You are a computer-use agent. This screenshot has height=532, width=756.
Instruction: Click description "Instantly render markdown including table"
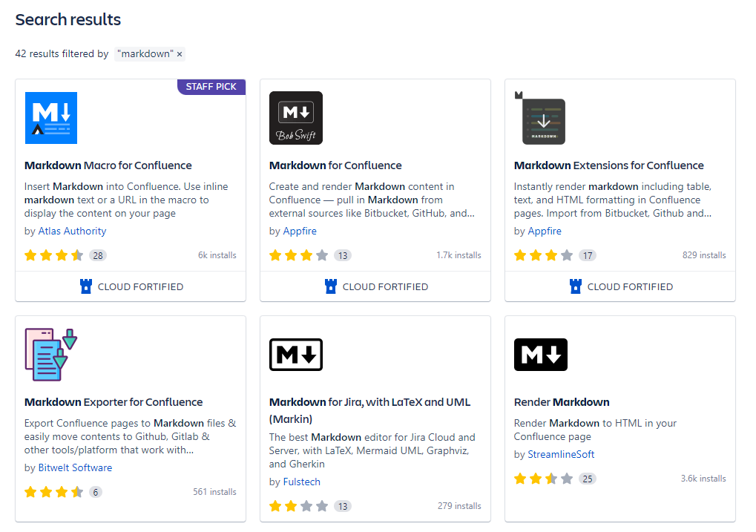[x=613, y=200]
